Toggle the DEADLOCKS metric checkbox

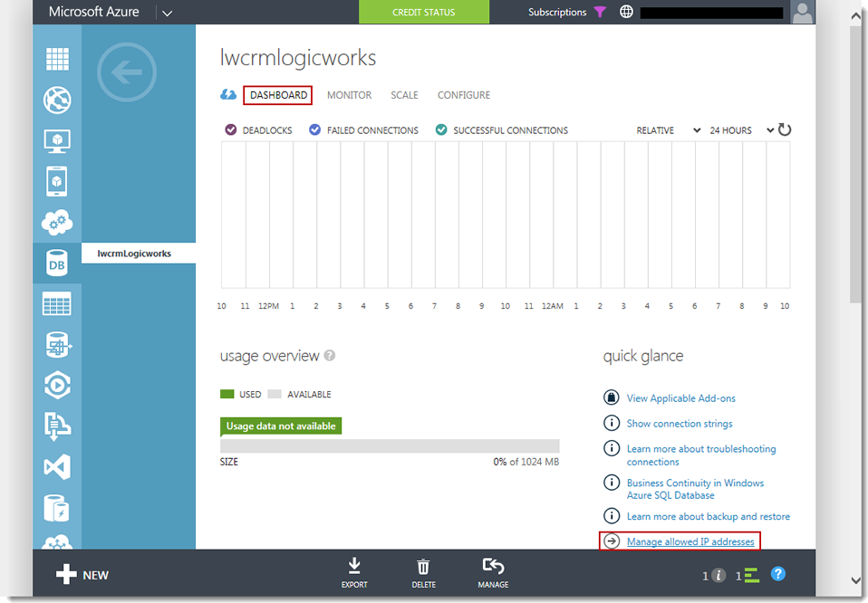231,130
